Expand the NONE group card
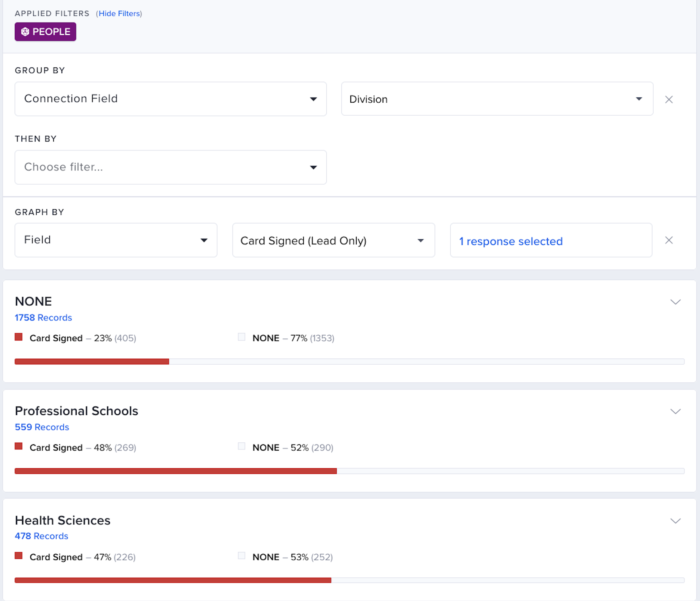 pyautogui.click(x=676, y=302)
